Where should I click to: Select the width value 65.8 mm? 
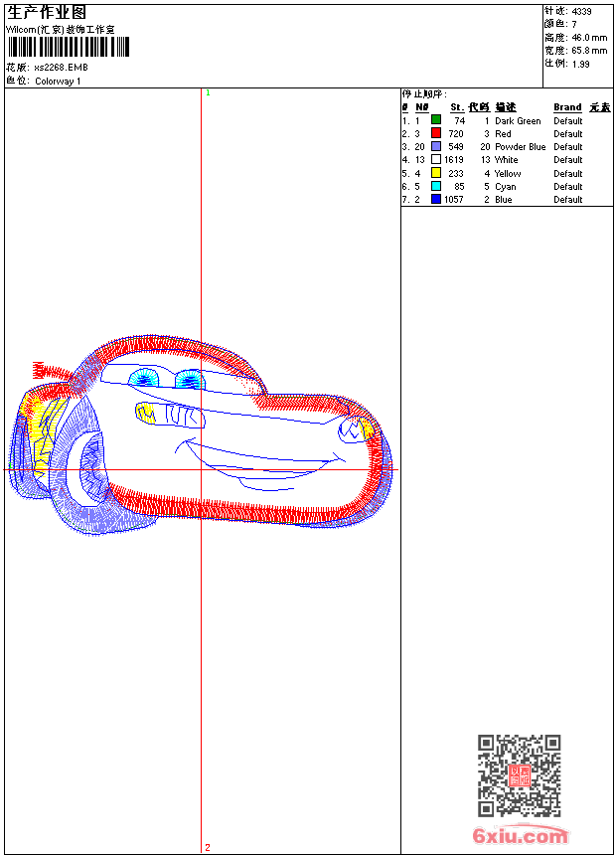coord(589,51)
